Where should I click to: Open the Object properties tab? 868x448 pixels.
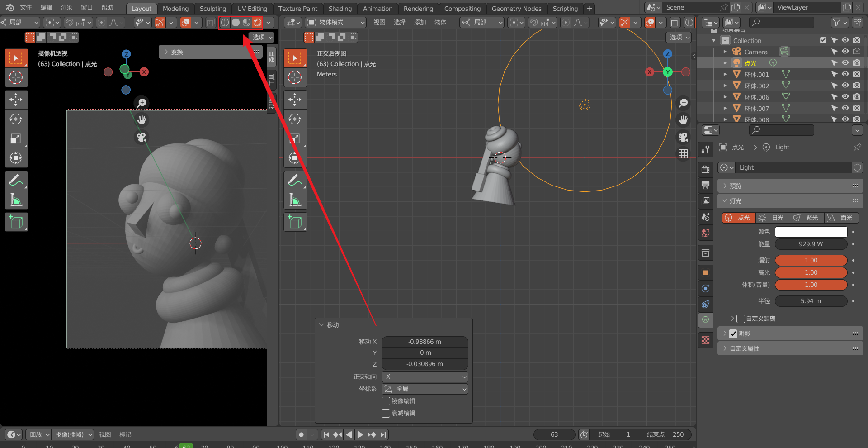705,272
